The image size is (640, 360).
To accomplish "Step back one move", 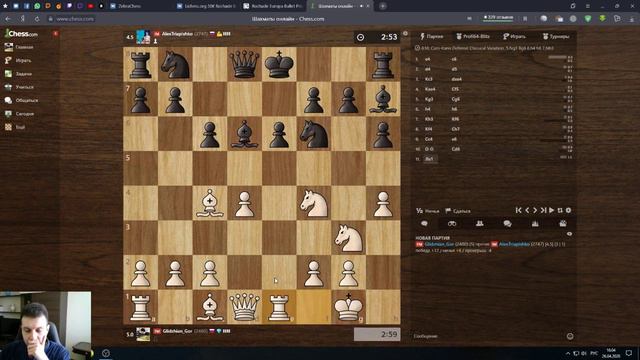I will pyautogui.click(x=527, y=210).
